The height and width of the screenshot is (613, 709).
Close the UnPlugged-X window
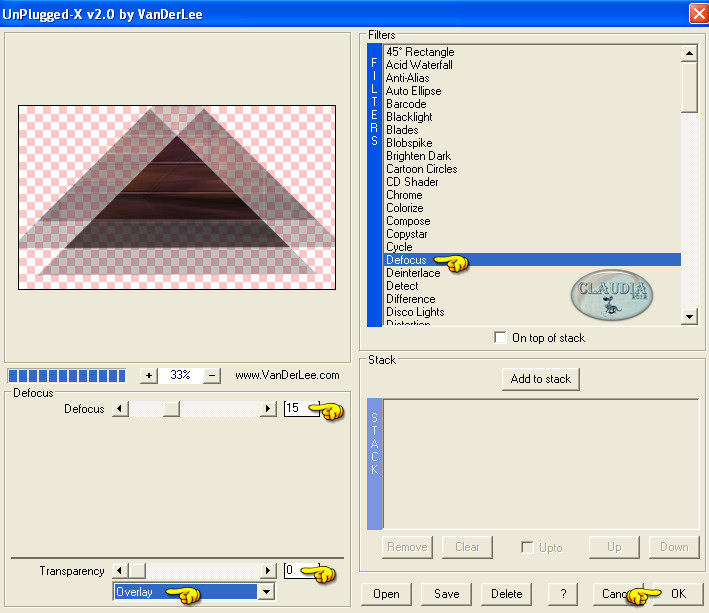point(699,14)
